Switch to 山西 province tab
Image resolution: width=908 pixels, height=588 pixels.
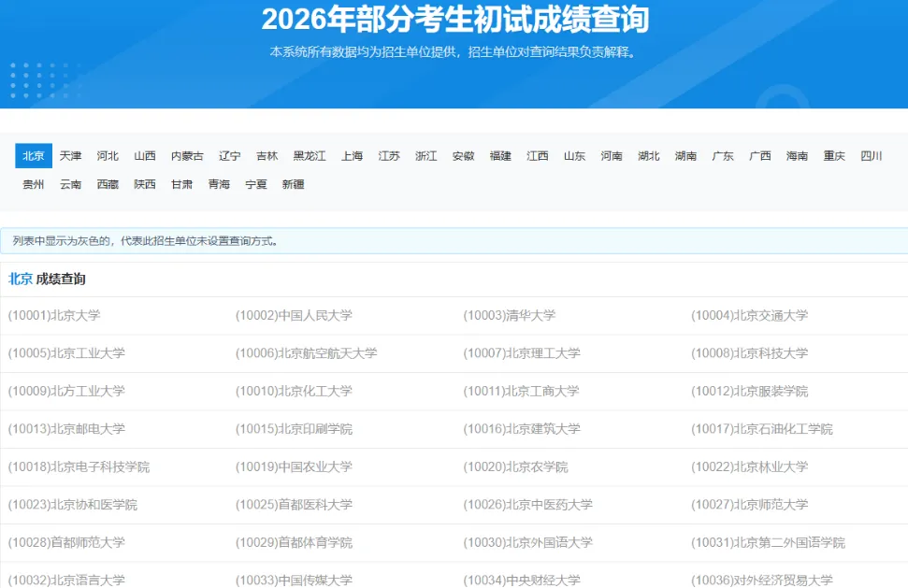(145, 156)
